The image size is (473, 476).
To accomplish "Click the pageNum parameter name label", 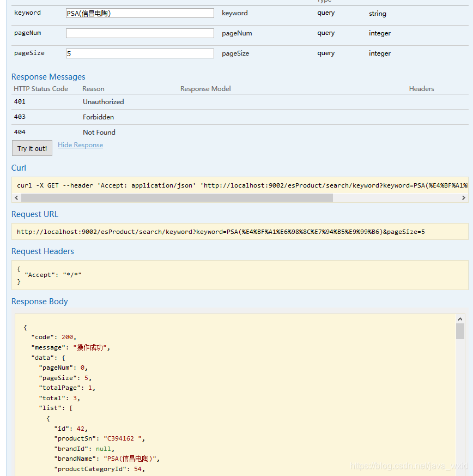I will coord(28,33).
